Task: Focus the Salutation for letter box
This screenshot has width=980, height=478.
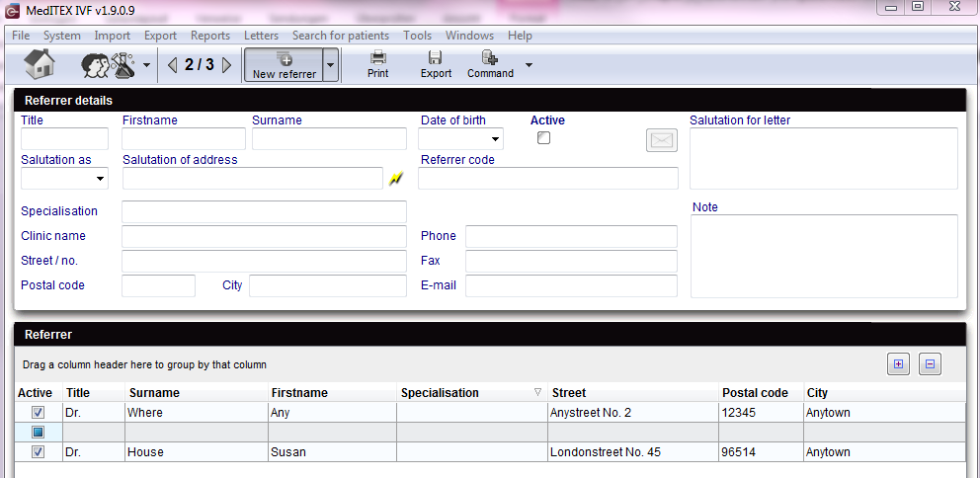Action: coord(824,158)
